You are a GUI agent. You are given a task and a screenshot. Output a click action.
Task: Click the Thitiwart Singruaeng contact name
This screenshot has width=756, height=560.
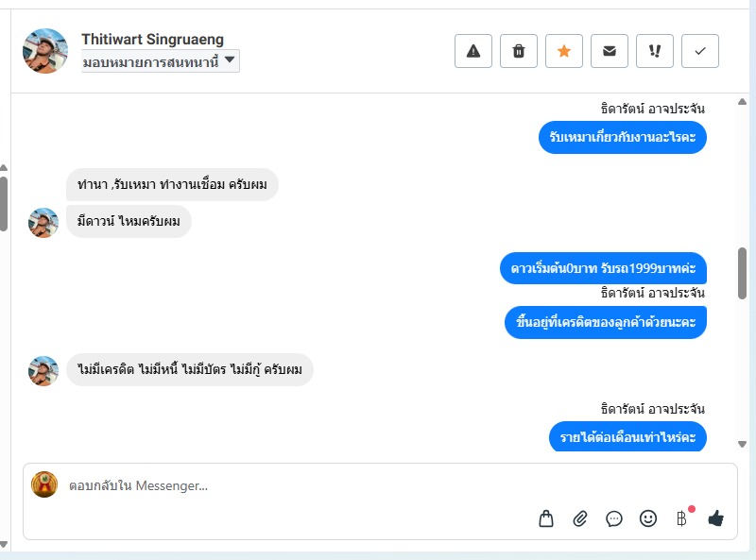(152, 40)
